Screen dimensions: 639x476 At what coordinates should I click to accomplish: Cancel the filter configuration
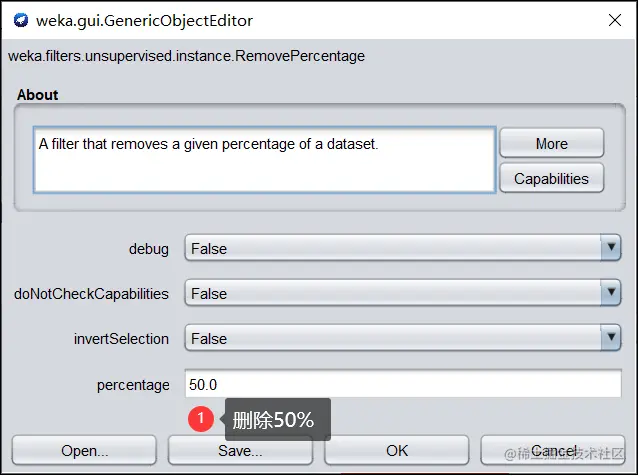pos(553,451)
